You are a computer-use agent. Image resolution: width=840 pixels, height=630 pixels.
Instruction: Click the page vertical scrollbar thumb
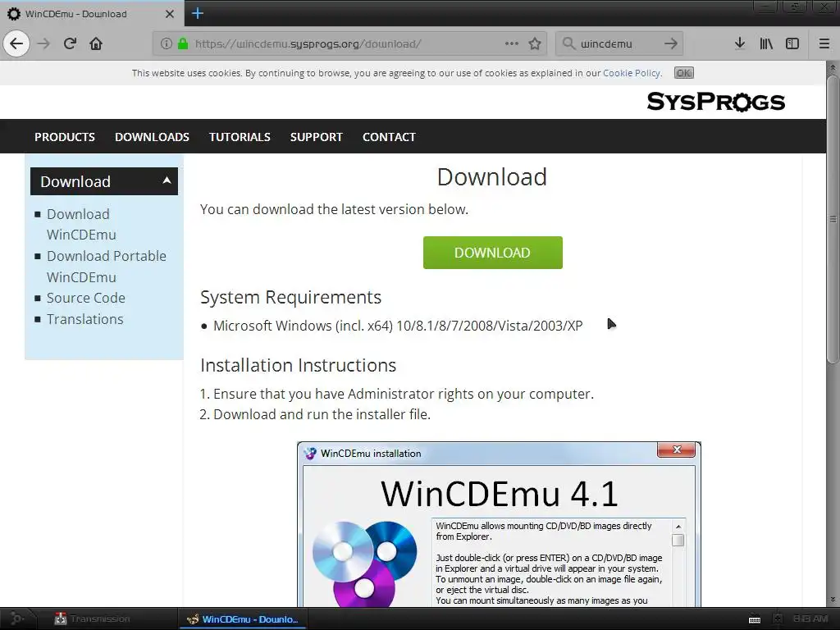(832, 220)
